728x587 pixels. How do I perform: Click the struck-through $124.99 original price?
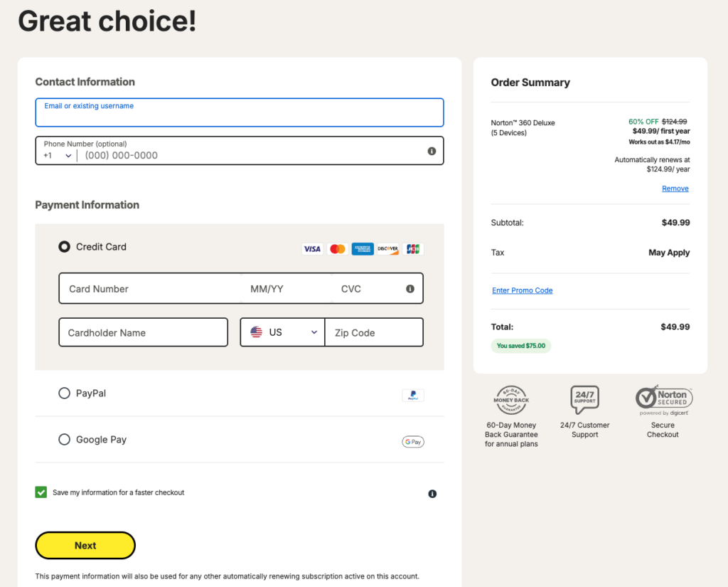(674, 122)
